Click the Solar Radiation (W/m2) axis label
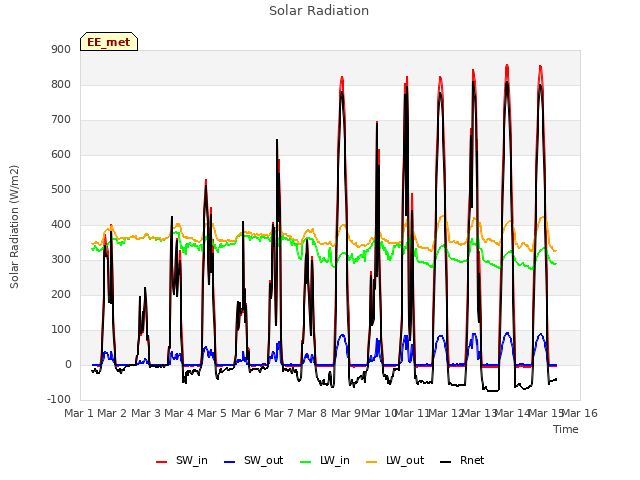This screenshot has height=480, width=640. 14,227
